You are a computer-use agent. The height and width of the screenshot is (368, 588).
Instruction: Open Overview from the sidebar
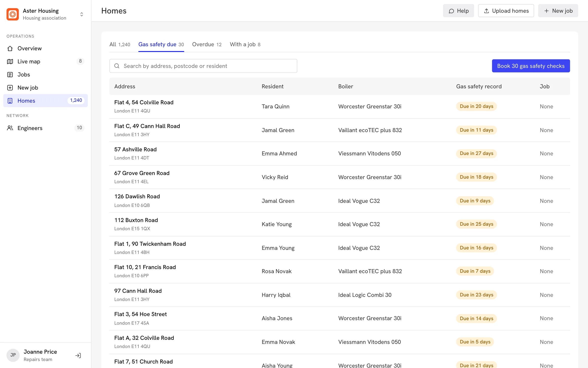tap(46, 48)
